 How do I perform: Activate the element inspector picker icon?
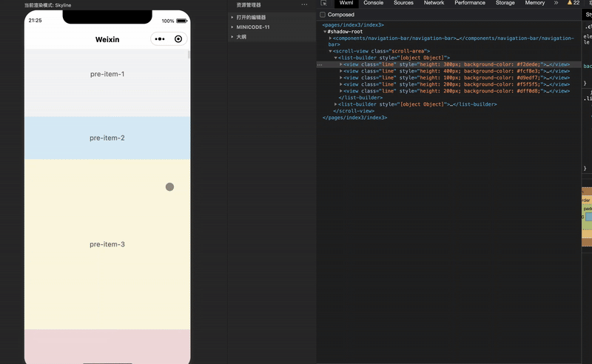pyautogui.click(x=323, y=3)
